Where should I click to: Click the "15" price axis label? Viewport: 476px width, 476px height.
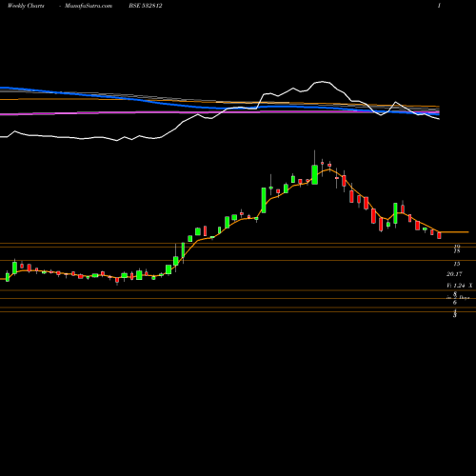(457, 264)
